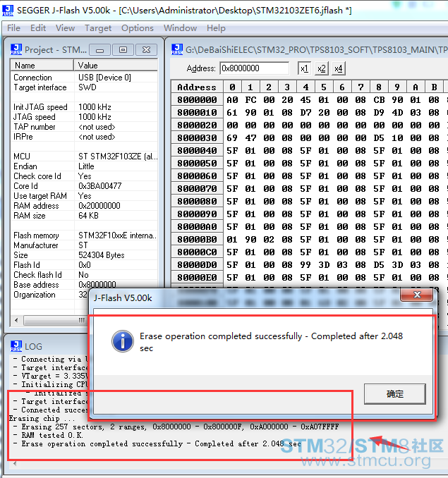Open the File menu
This screenshot has height=478, width=448.
(x=13, y=28)
